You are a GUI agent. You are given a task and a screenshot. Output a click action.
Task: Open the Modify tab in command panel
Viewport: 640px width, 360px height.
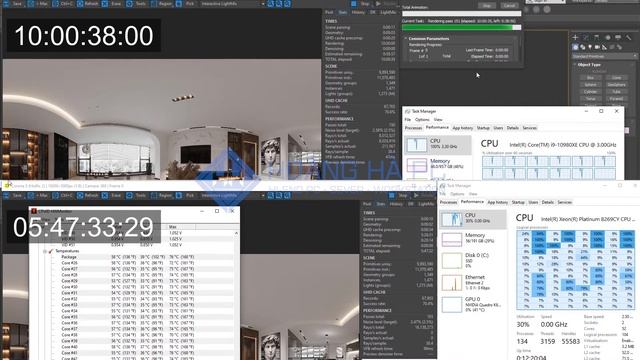[x=586, y=38]
